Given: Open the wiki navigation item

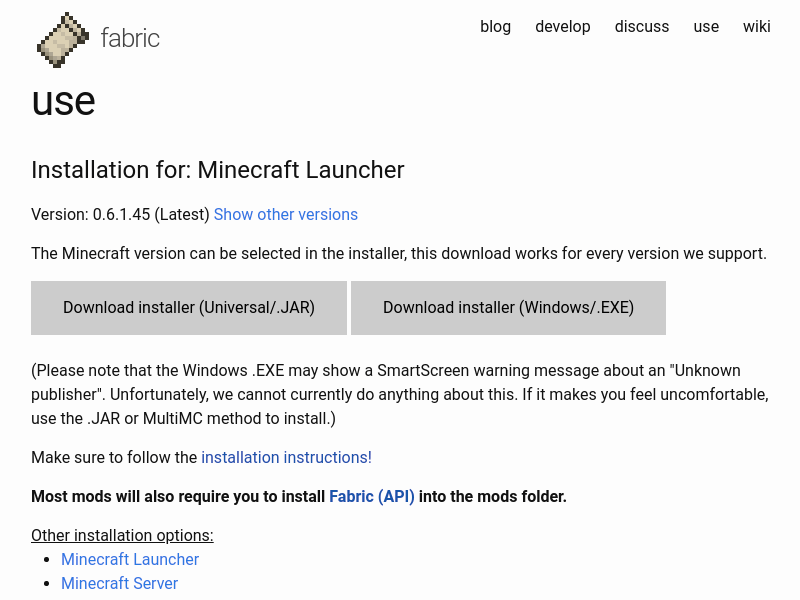Looking at the screenshot, I should point(757,27).
